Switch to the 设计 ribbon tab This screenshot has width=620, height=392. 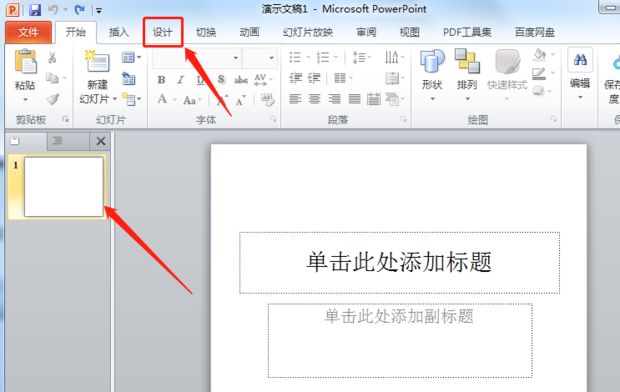[x=163, y=32]
